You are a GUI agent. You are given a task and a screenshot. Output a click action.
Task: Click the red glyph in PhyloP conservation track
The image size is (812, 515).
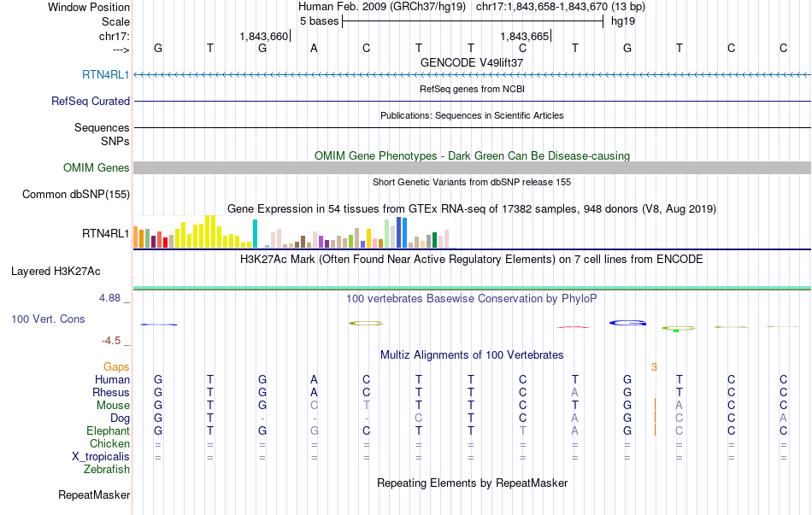point(574,326)
